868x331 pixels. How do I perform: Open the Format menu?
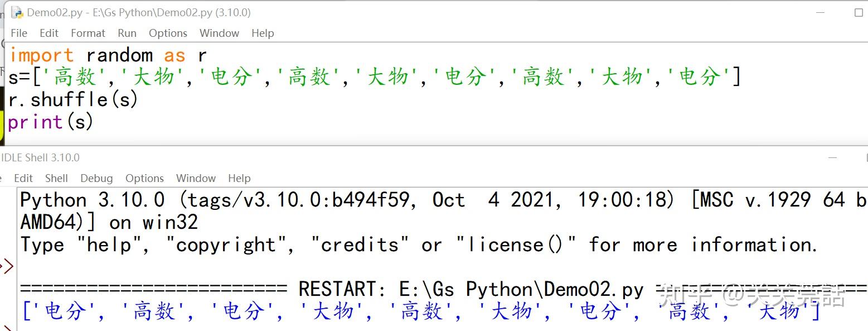coord(88,33)
